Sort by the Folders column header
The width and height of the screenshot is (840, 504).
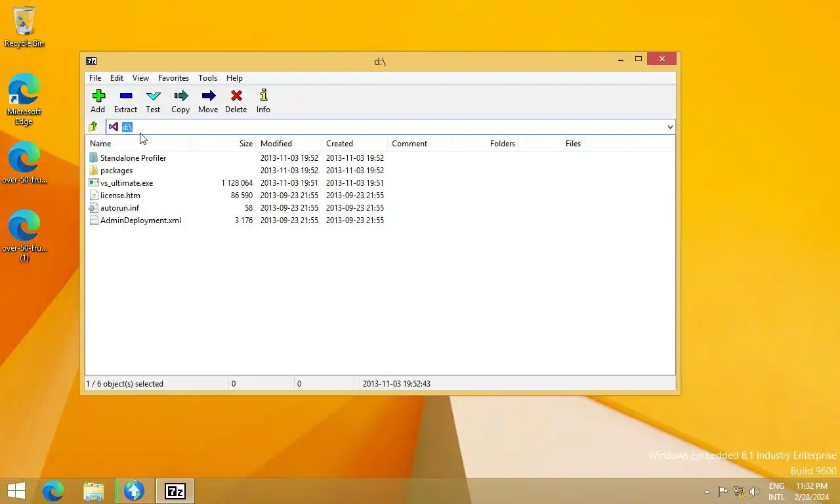click(486, 143)
